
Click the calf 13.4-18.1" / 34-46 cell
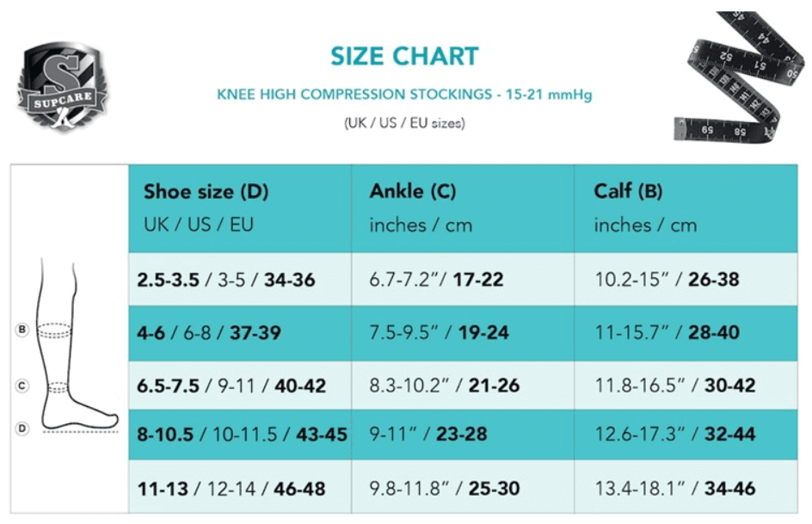(x=686, y=487)
